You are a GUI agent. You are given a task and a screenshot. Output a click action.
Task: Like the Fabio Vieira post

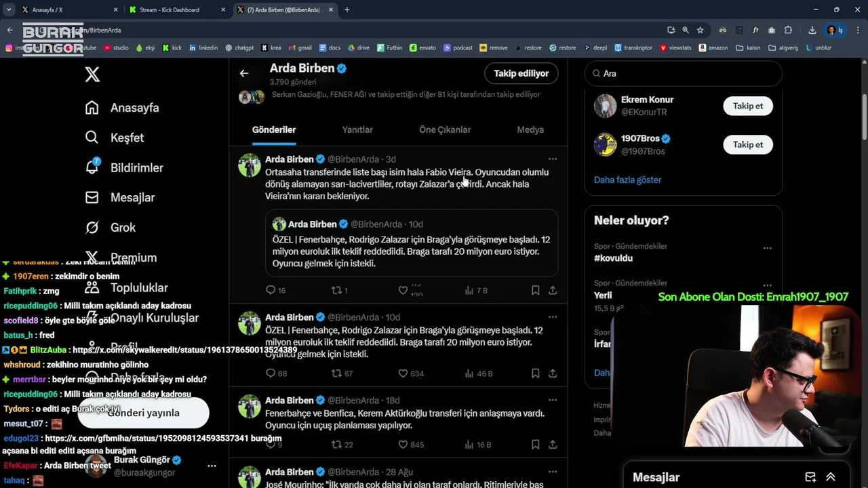403,290
